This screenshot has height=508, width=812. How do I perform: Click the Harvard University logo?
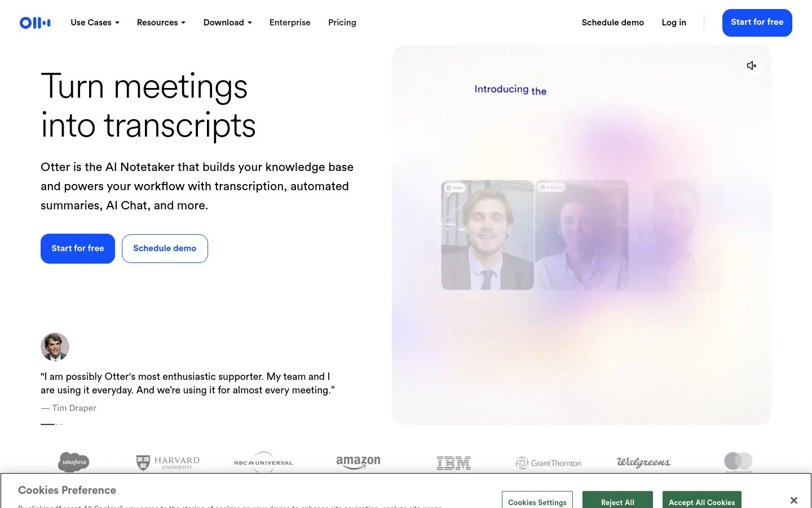tap(168, 463)
